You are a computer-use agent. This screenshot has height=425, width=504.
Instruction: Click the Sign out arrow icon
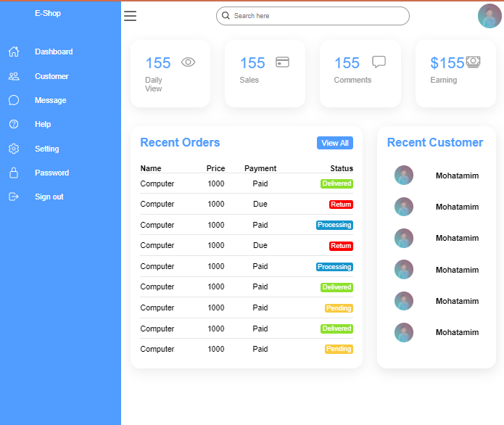coord(14,197)
